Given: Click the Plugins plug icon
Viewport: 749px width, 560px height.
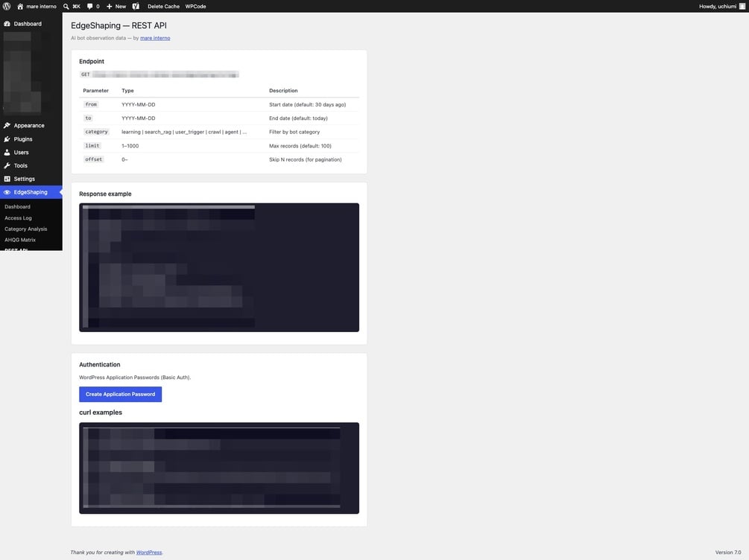Looking at the screenshot, I should point(7,139).
